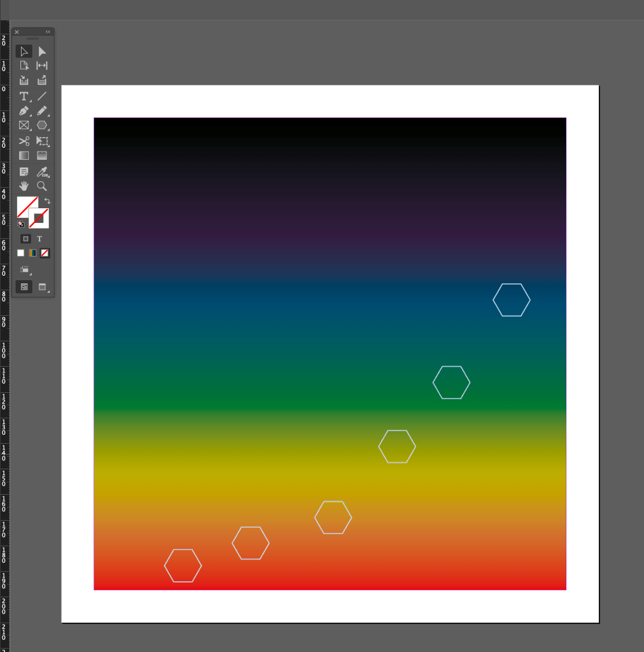
Task: Open the screen mode options at panel bottom
Action: pyautogui.click(x=43, y=287)
